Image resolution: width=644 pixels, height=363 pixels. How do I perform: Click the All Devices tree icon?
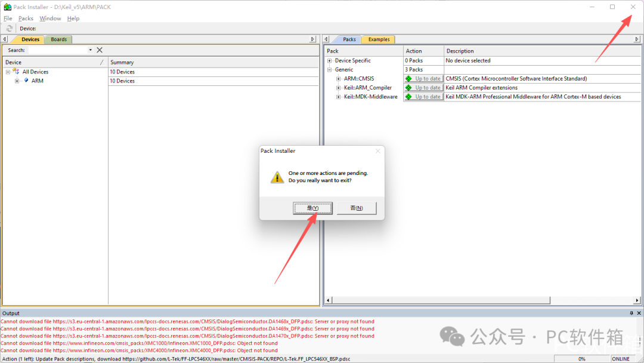pos(16,72)
